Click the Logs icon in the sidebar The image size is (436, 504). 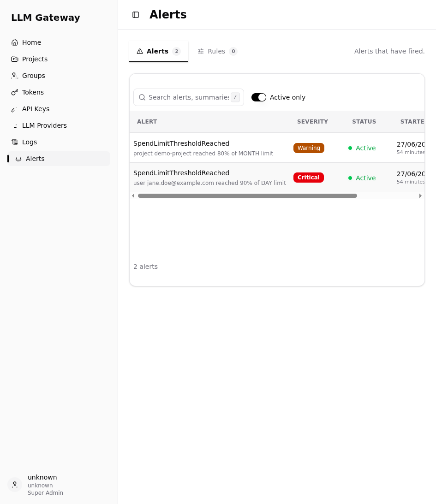(x=14, y=142)
